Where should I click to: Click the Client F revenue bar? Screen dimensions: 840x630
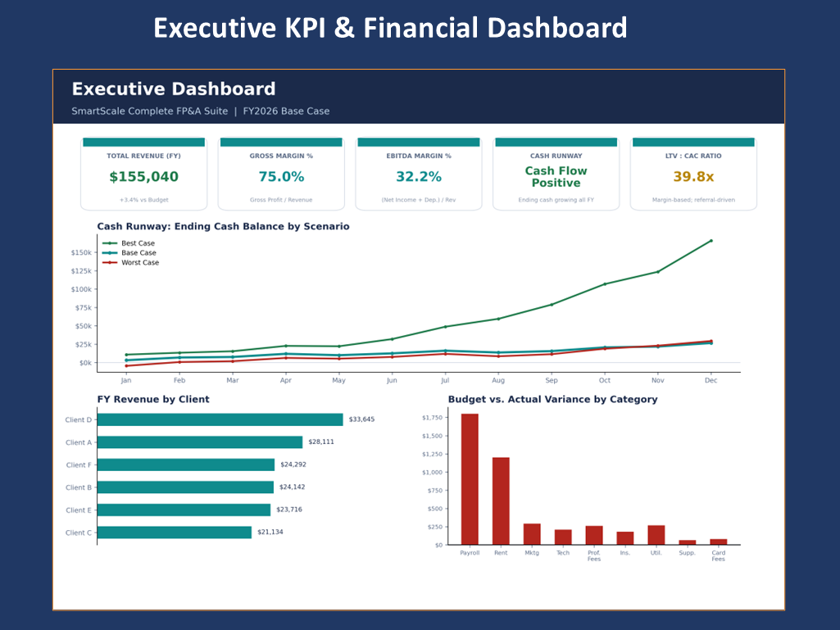[186, 465]
